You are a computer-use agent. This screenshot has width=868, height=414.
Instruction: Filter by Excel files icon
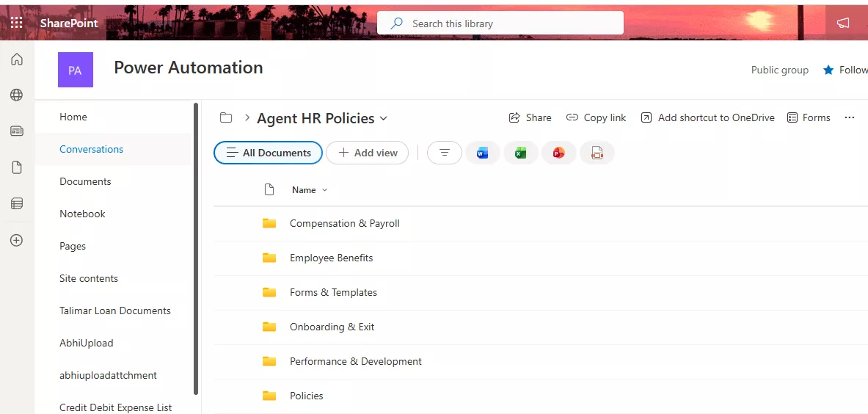pyautogui.click(x=521, y=153)
